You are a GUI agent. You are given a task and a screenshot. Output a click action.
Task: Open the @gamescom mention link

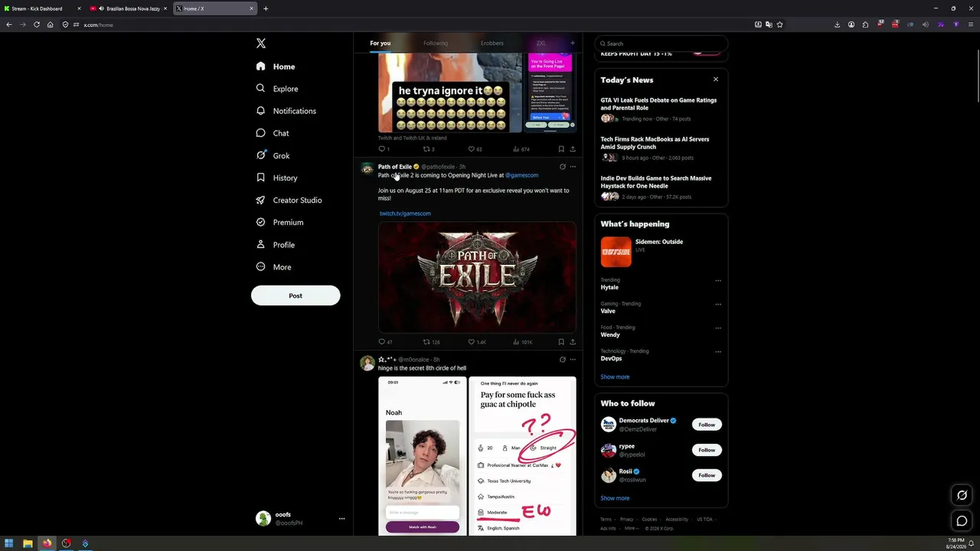tap(522, 175)
